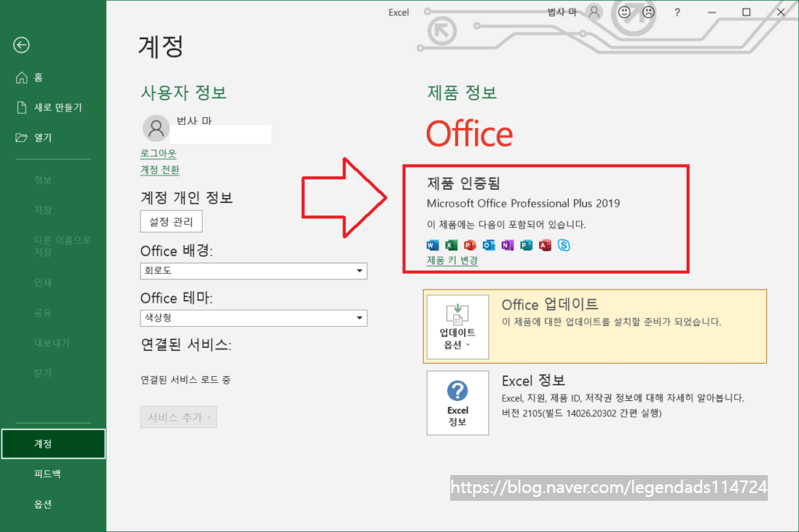Open the 홈 (Home) page
The width and height of the screenshot is (799, 532).
pos(53,77)
